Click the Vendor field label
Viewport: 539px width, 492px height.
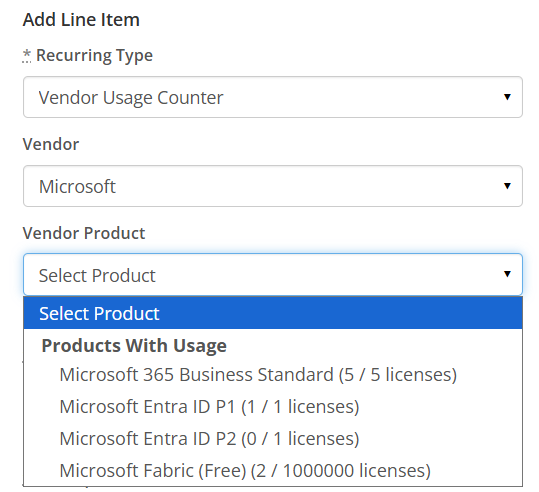coord(51,144)
